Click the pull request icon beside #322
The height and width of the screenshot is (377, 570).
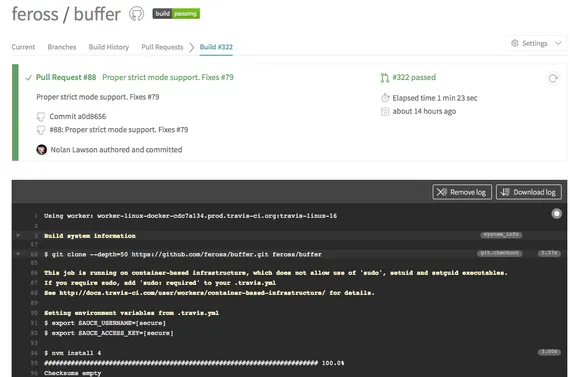click(385, 78)
